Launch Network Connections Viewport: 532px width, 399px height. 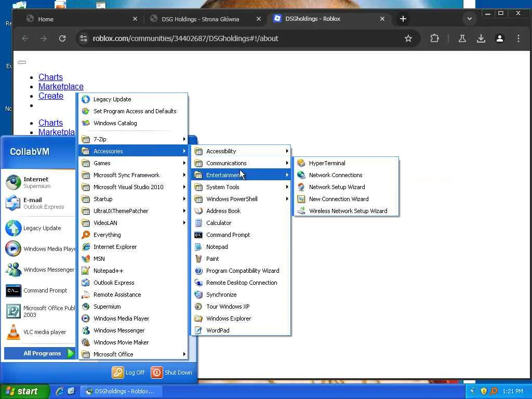pyautogui.click(x=346, y=175)
